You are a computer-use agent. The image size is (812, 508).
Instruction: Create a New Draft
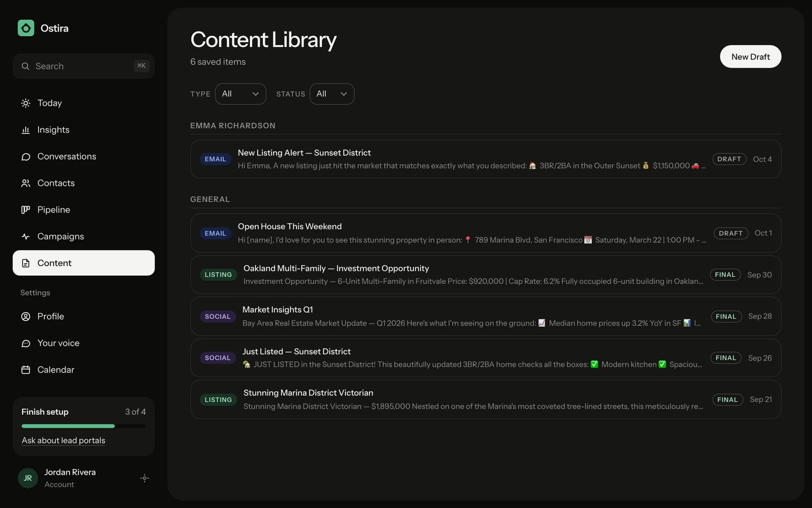[x=751, y=56]
